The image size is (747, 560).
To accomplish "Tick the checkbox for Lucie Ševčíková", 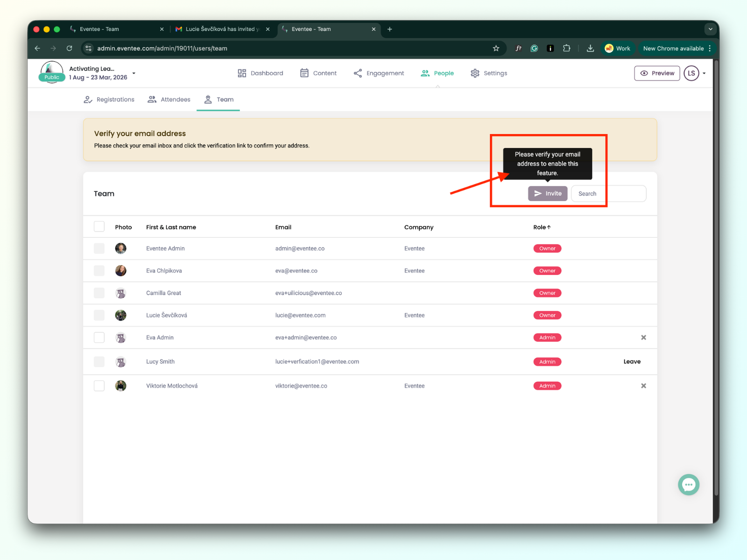I will point(99,315).
